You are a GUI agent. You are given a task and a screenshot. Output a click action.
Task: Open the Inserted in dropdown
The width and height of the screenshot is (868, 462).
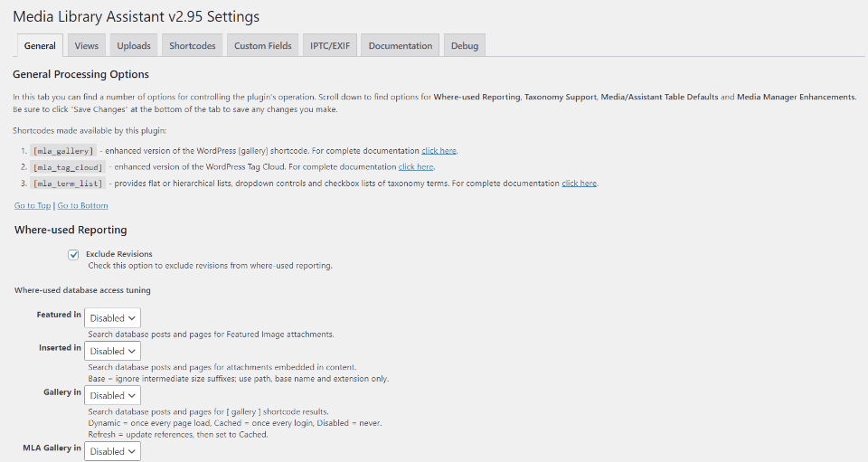pos(113,351)
